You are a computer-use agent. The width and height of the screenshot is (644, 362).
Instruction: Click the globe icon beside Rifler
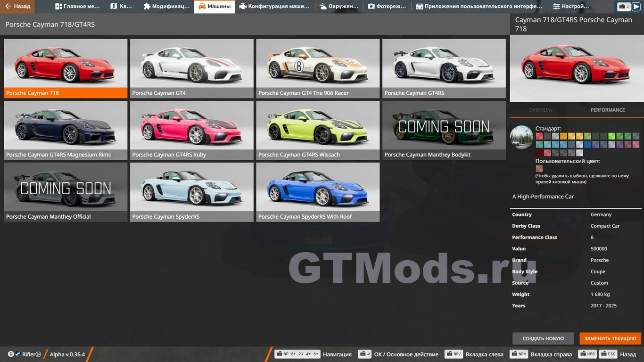point(11,354)
